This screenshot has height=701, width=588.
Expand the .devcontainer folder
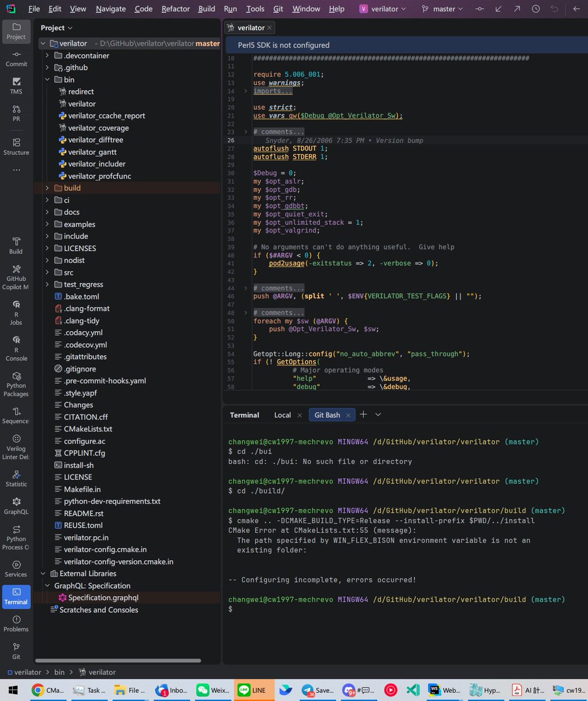coord(47,55)
